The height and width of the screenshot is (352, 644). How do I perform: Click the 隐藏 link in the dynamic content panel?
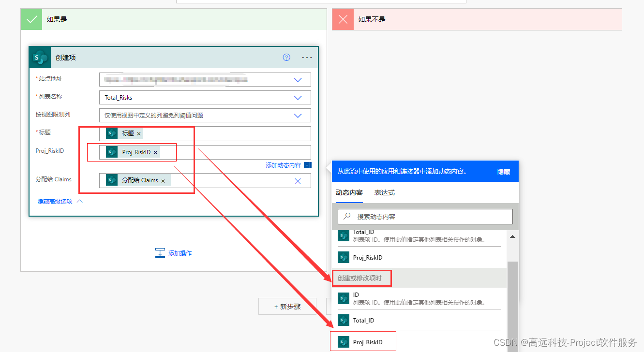[504, 171]
